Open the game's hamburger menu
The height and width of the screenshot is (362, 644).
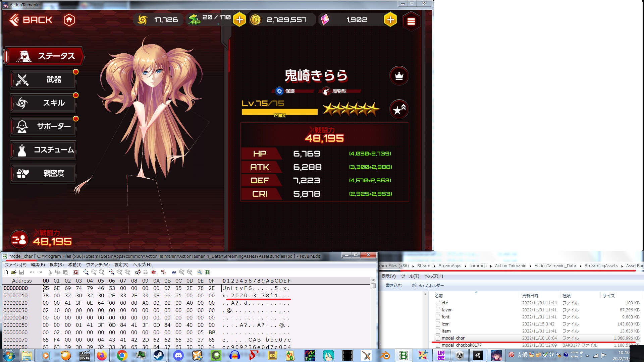(x=411, y=21)
